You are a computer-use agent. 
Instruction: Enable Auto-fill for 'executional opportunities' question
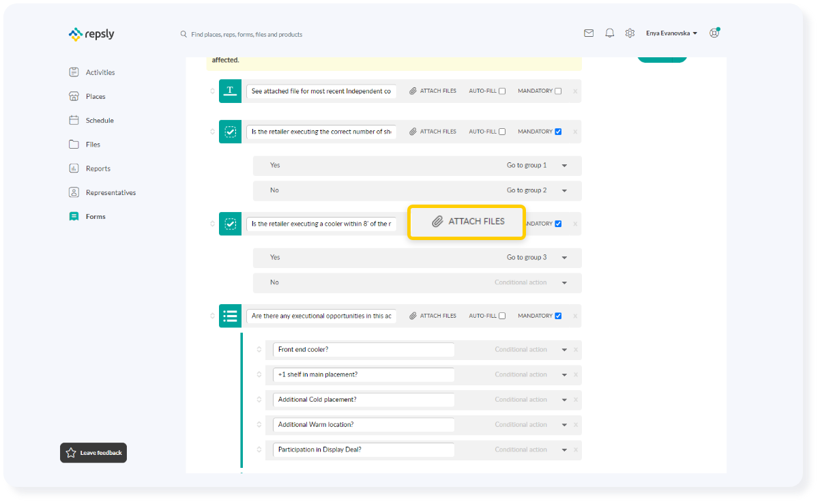[x=502, y=316]
